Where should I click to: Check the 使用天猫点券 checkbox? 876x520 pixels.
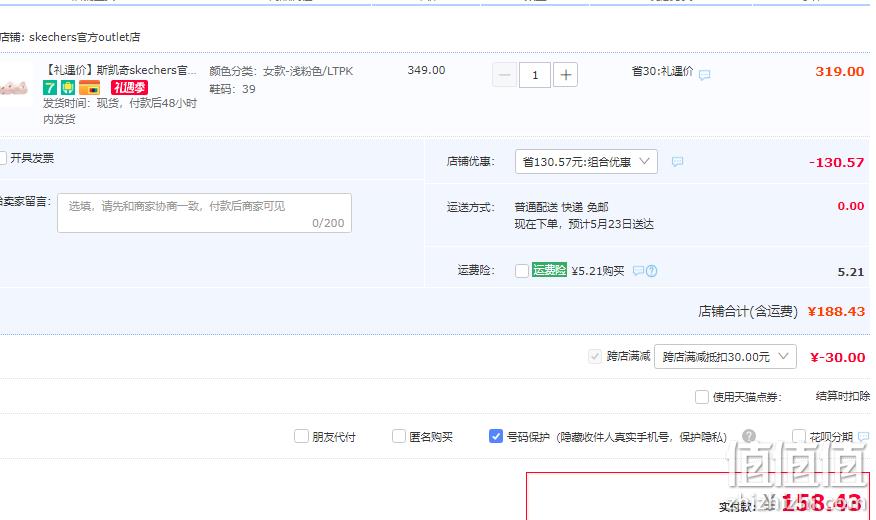[x=702, y=397]
